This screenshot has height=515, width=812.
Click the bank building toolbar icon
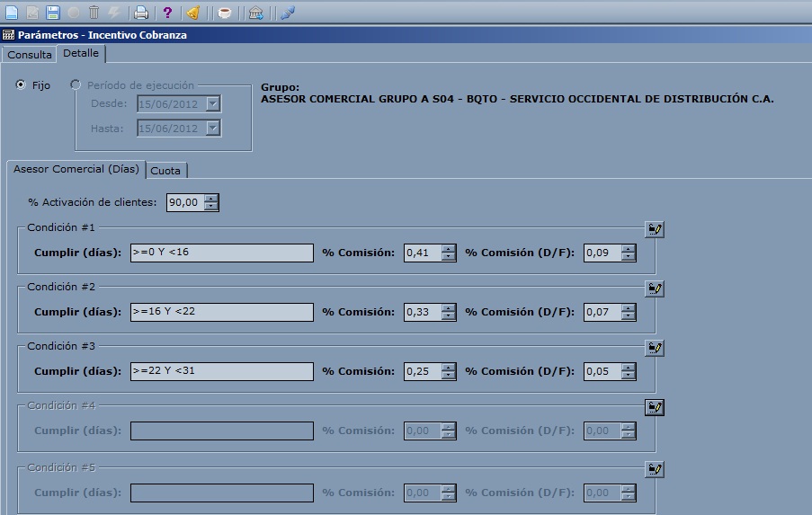pos(256,13)
